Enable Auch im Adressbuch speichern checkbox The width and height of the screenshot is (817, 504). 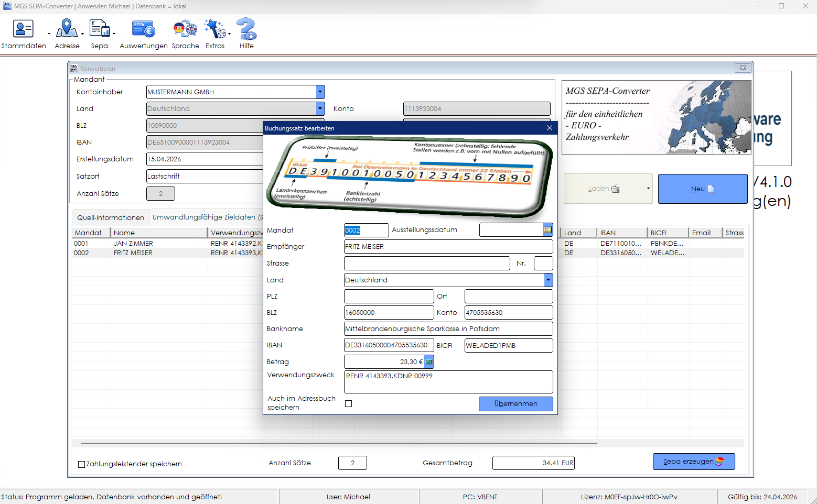348,403
